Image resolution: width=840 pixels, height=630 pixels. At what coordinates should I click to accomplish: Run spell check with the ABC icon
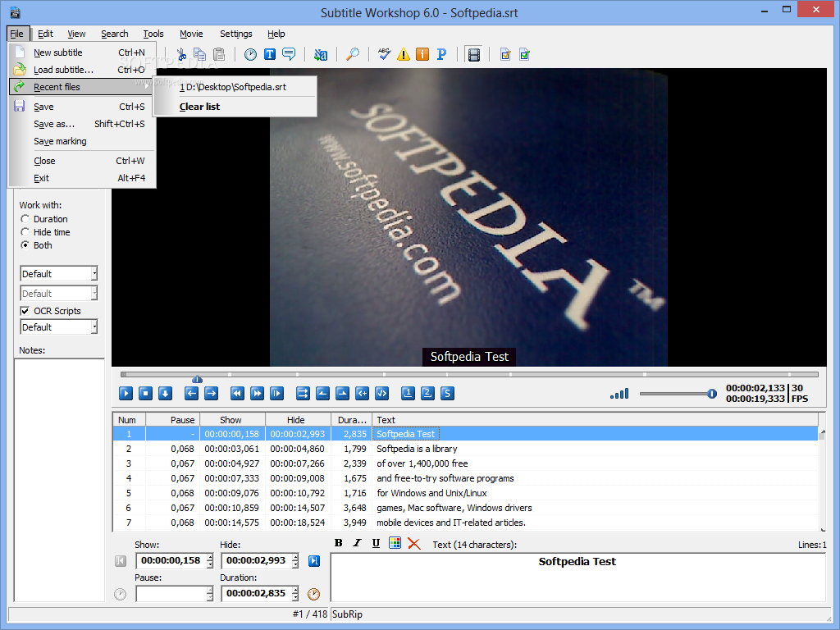click(384, 55)
